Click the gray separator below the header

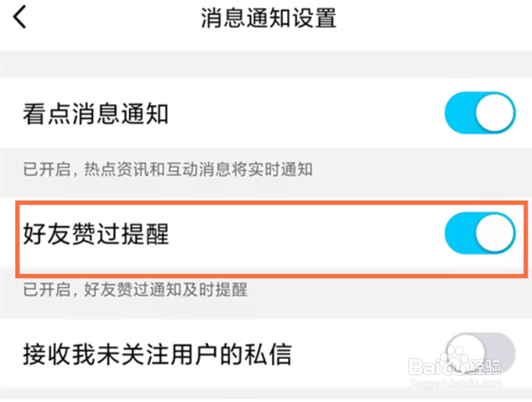pos(266,64)
